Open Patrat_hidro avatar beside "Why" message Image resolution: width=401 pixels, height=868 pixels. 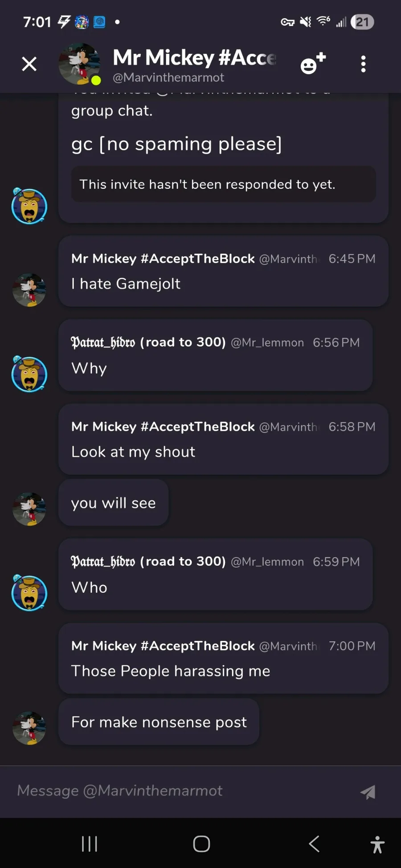tap(29, 374)
